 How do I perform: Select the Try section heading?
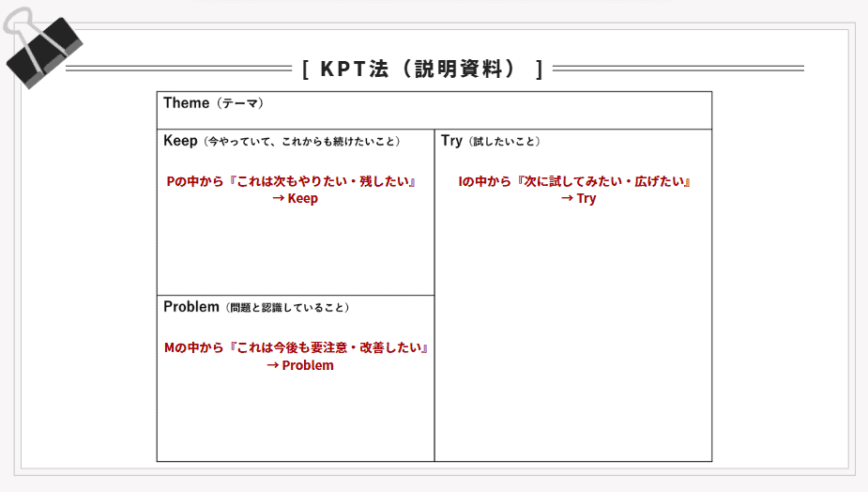point(451,141)
